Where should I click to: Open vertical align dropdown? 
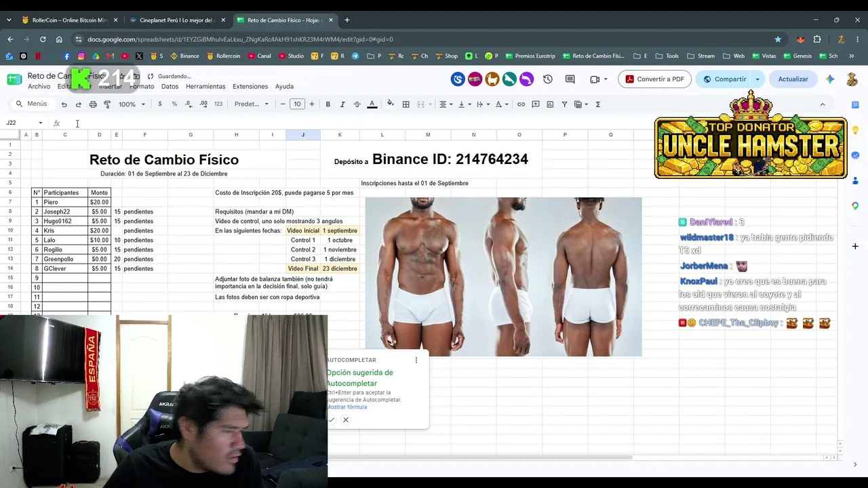(464, 104)
